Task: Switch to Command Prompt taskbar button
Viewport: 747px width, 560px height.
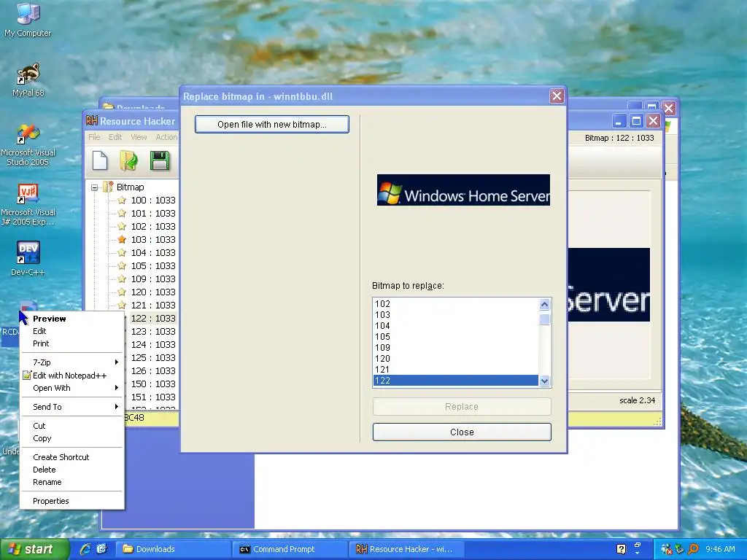Action: coord(289,549)
